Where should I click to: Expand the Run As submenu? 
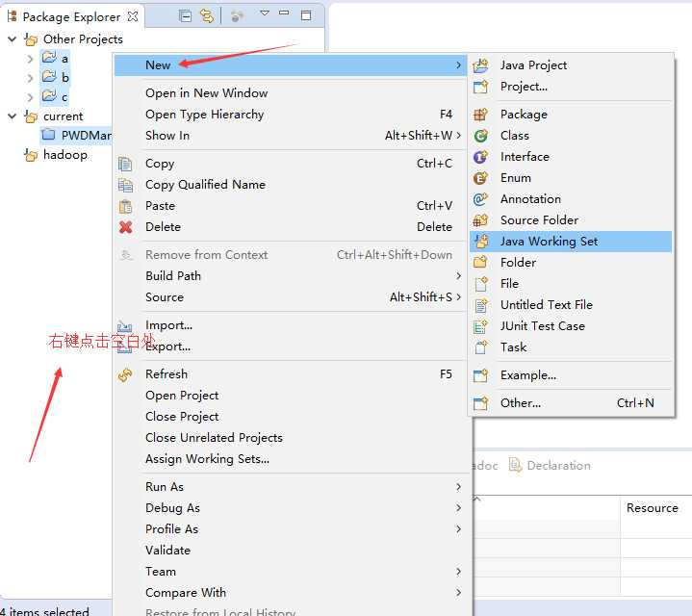tap(291, 487)
